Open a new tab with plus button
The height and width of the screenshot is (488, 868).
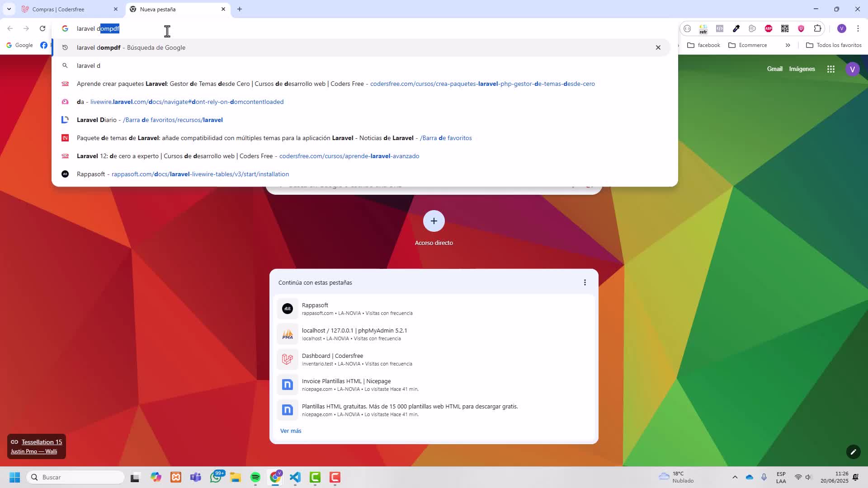pos(240,9)
